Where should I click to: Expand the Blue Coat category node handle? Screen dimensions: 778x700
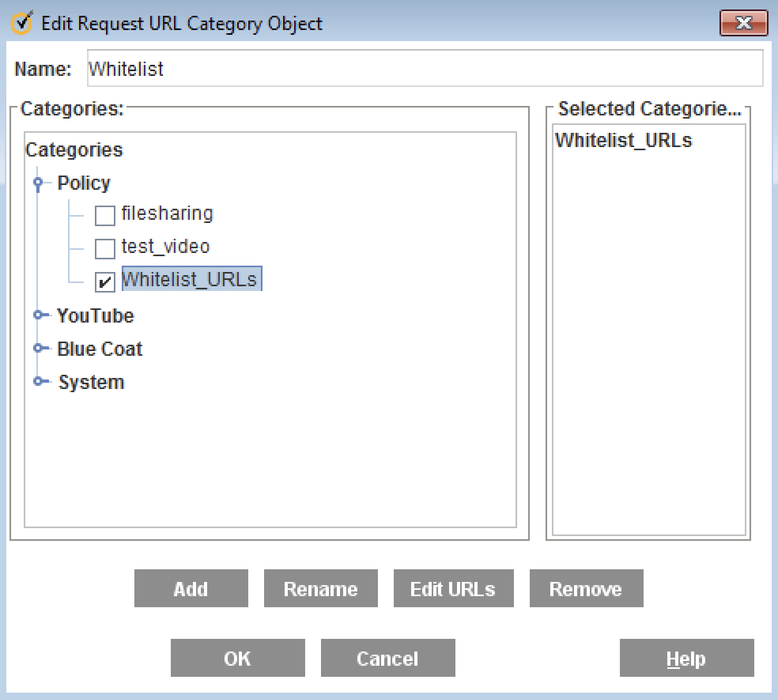(x=38, y=348)
